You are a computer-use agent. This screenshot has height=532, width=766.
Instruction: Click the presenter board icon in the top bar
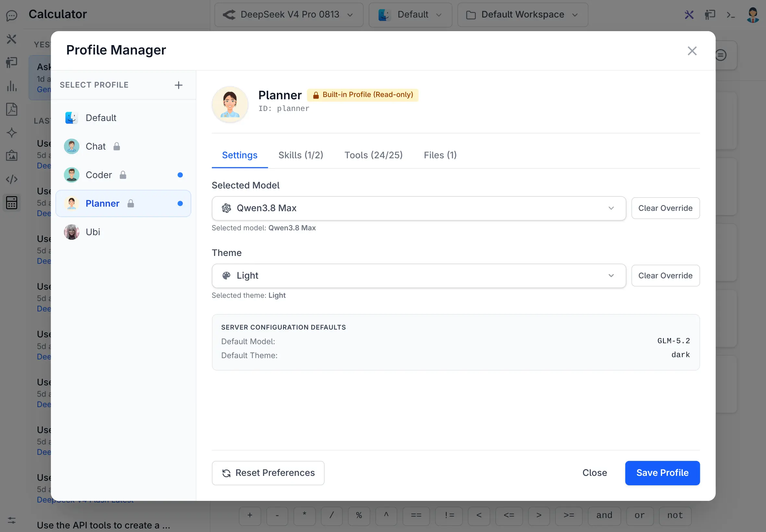(710, 15)
